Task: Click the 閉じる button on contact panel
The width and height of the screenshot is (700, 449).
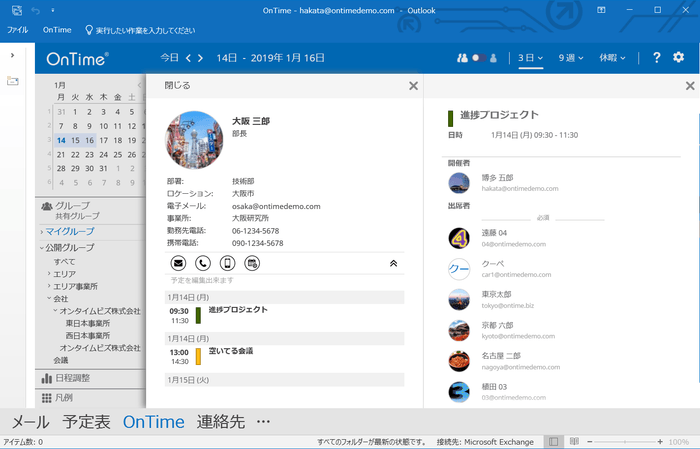Action: (177, 86)
